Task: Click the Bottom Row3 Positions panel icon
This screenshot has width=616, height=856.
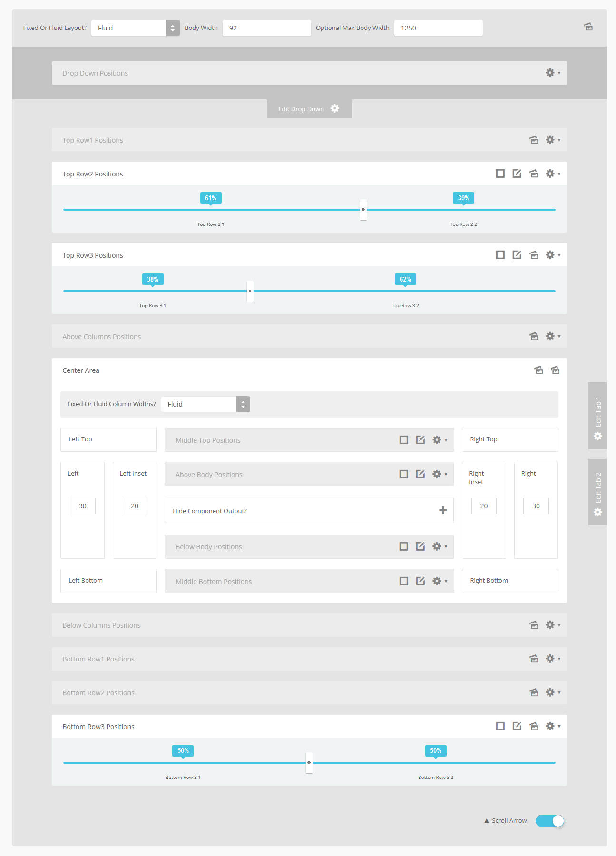Action: point(534,726)
